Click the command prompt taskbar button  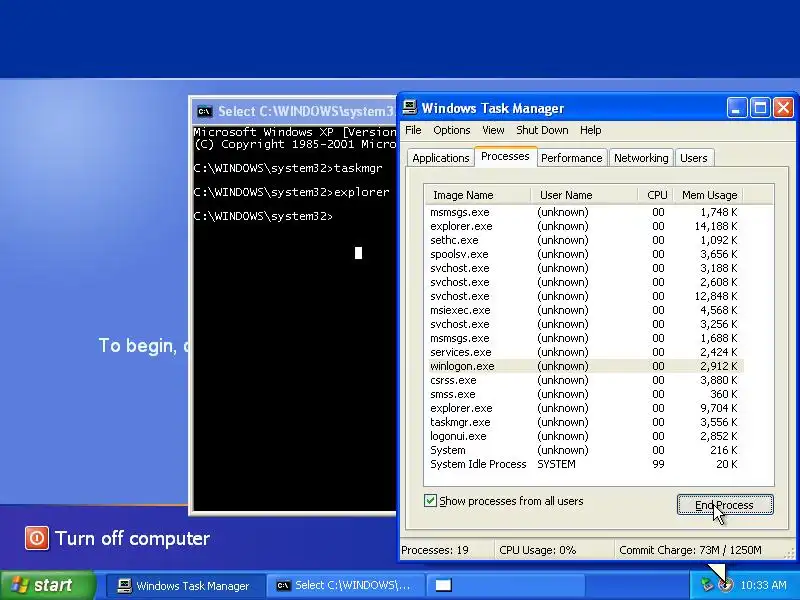point(345,585)
